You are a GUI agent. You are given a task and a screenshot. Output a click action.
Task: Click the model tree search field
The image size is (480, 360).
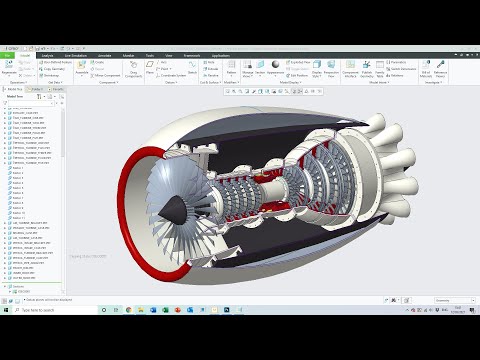click(x=31, y=103)
